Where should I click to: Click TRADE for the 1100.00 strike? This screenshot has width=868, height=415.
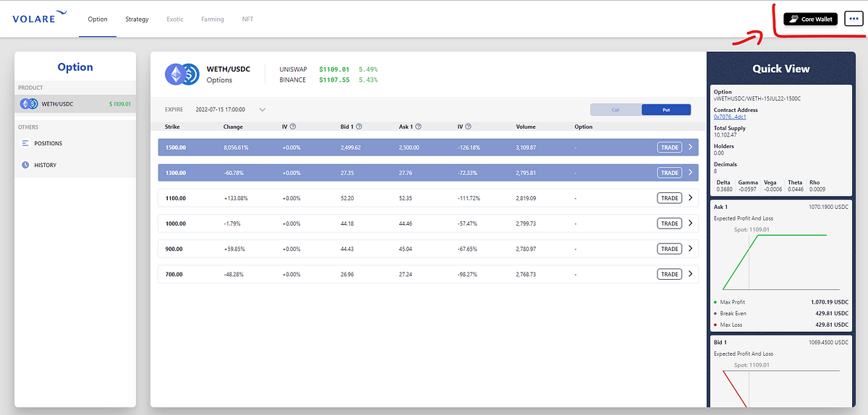coord(670,198)
